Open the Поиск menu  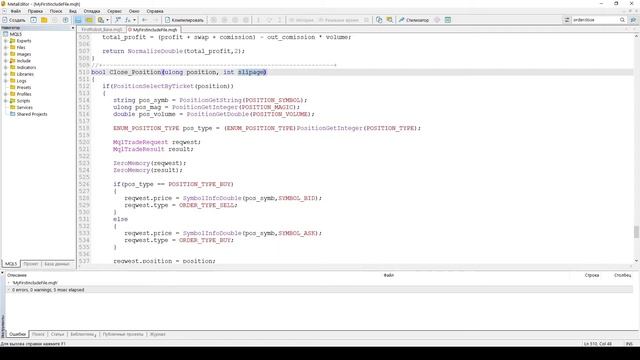pyautogui.click(x=56, y=11)
